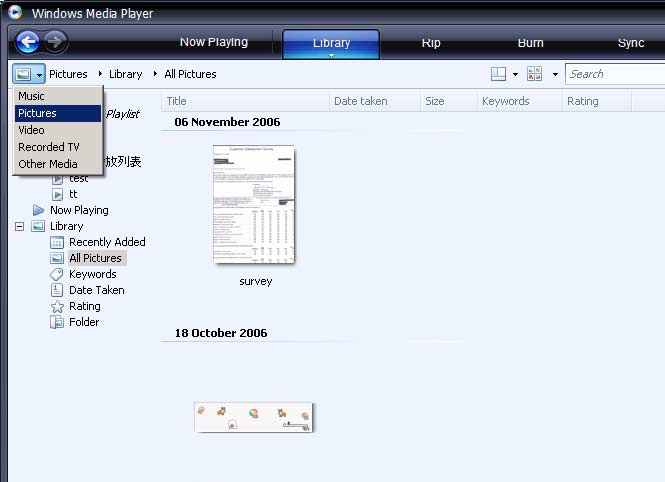Switch to the Library tab

pos(331,42)
